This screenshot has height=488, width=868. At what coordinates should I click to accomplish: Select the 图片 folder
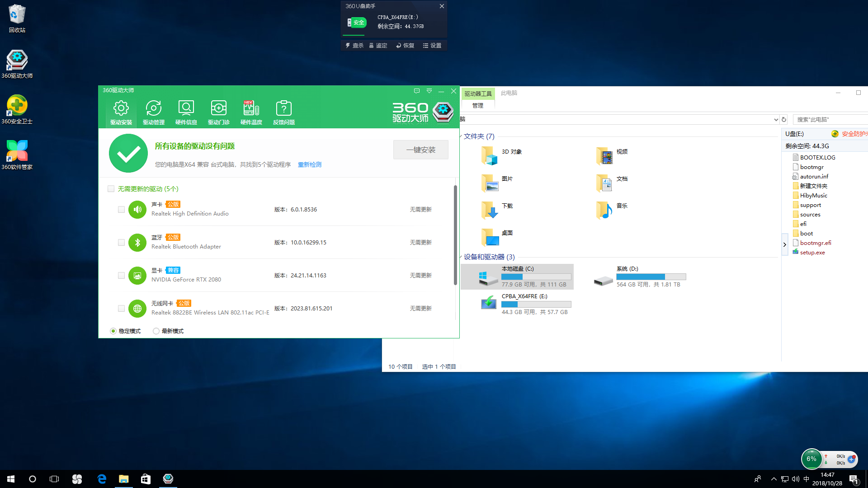497,183
